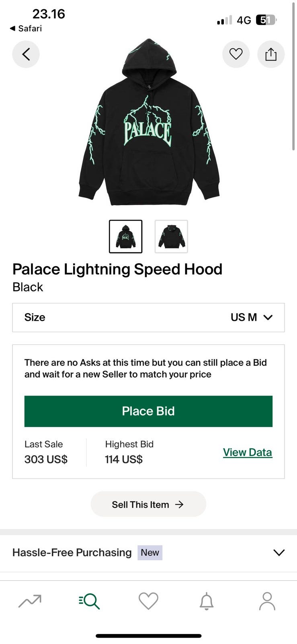Tap the Last Sale 303 US$ price
Viewport: 297px width, 644px height.
(x=46, y=459)
